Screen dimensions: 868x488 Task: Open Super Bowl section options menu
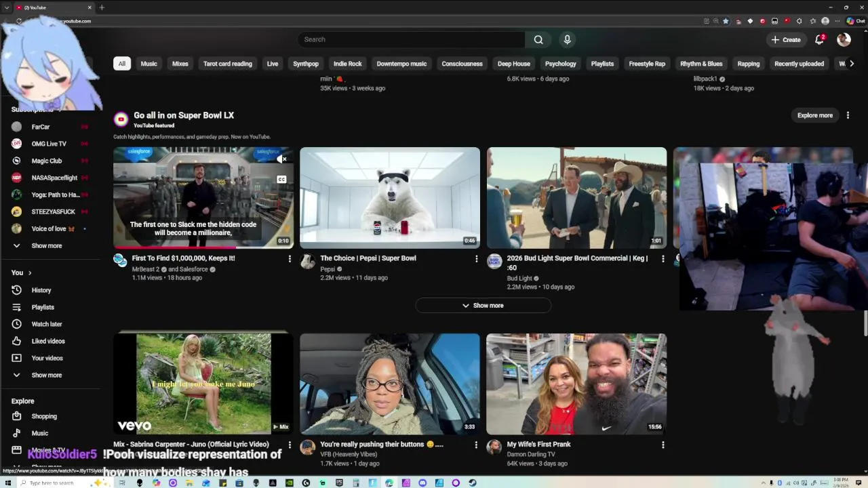pos(848,115)
